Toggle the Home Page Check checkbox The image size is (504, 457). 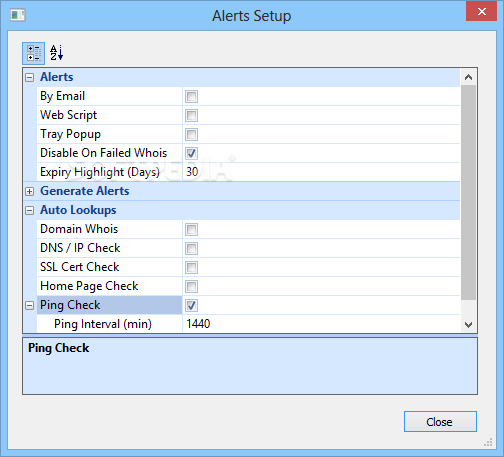(191, 286)
